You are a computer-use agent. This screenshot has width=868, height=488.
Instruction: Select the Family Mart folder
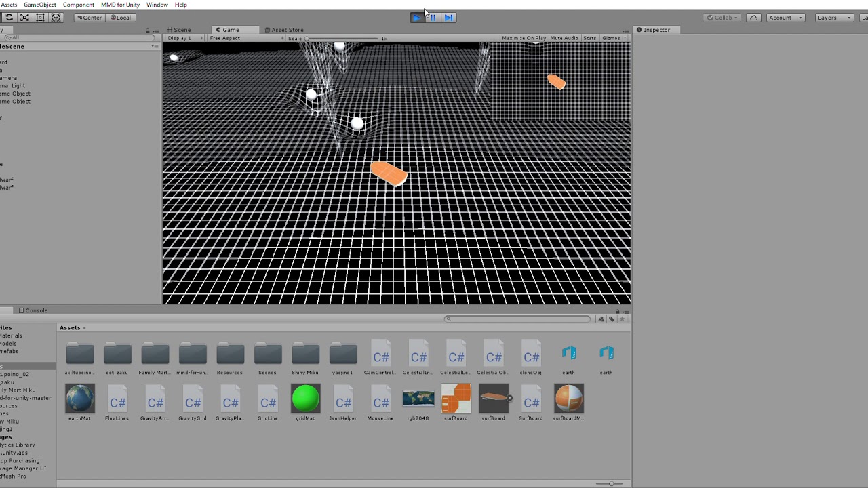click(x=155, y=359)
